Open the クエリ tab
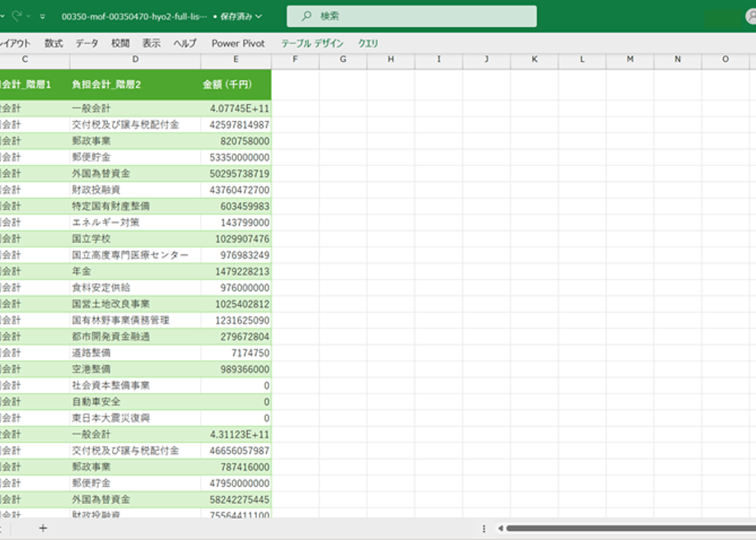Screen dimensions: 756x540 (x=368, y=43)
